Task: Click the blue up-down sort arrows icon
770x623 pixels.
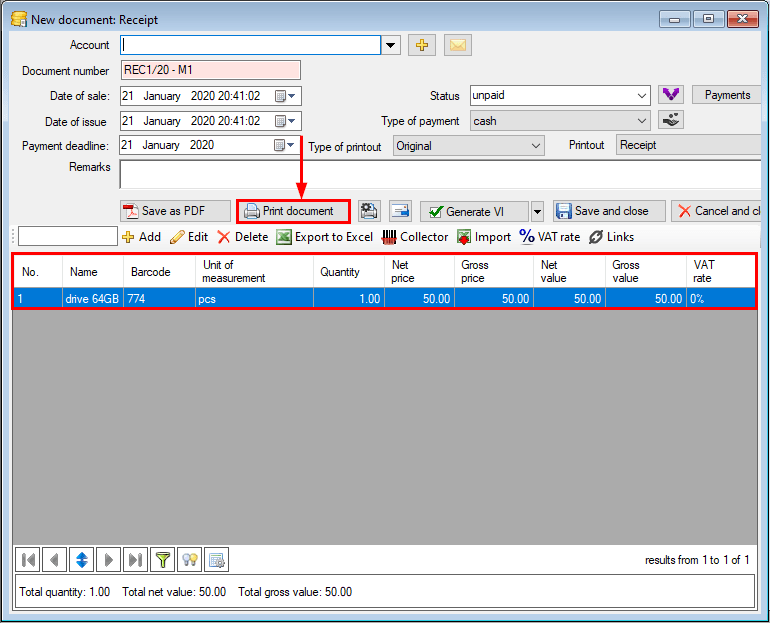Action: [82, 560]
